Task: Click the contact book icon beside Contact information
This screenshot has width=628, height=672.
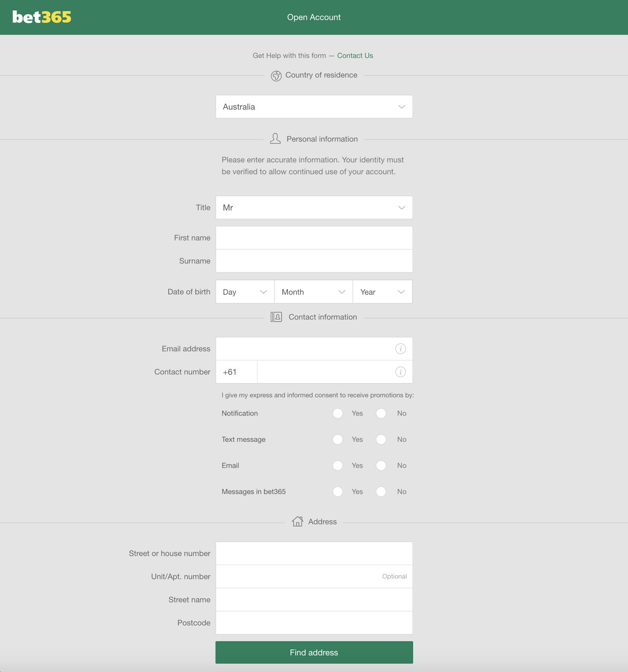Action: (x=276, y=317)
